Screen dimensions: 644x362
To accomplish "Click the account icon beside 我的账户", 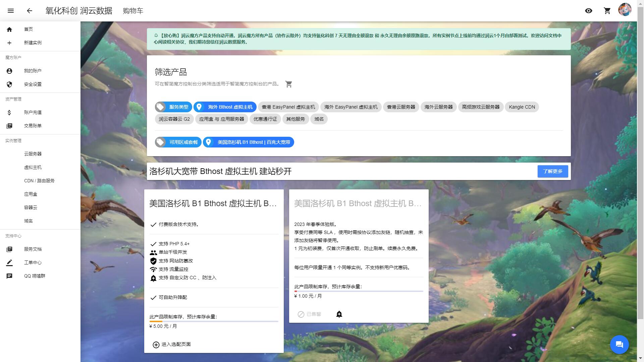I will (9, 71).
